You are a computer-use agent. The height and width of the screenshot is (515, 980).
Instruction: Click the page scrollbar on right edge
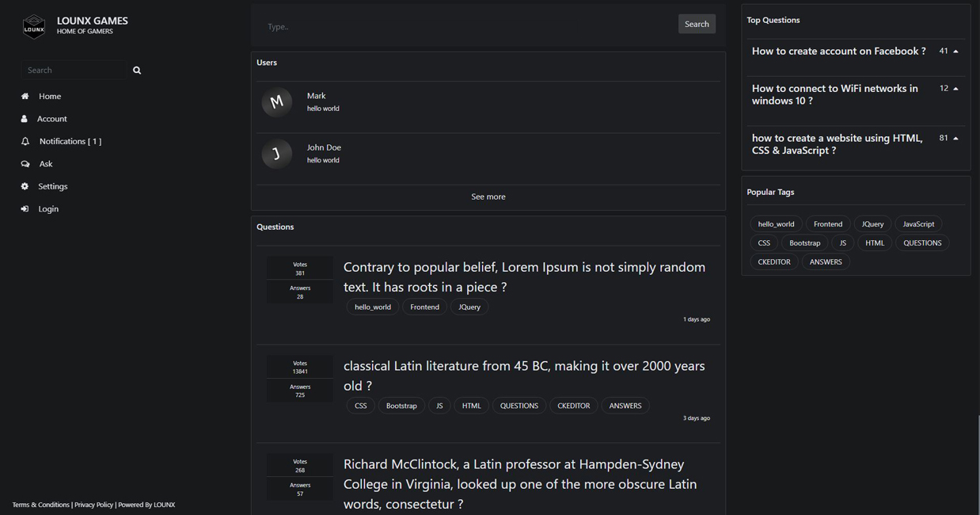[978, 460]
